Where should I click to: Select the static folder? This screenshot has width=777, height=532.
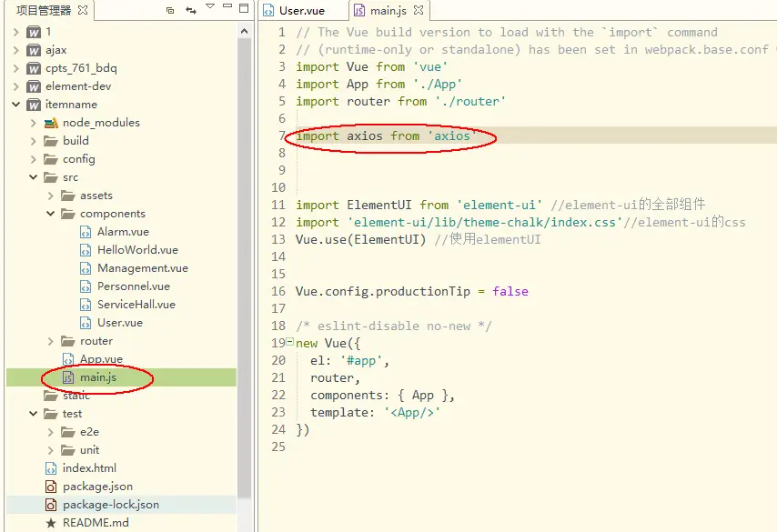pos(76,396)
